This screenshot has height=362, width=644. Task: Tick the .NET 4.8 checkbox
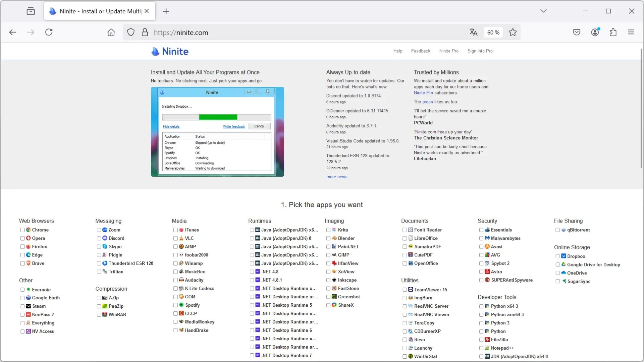[252, 272]
